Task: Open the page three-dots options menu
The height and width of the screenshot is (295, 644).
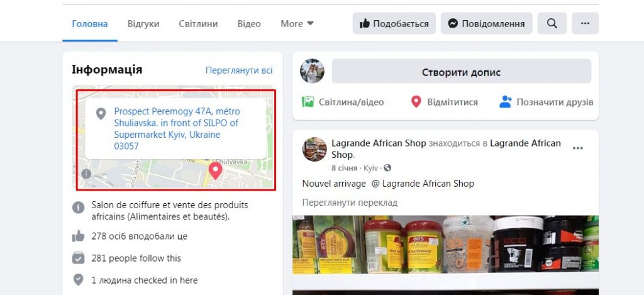Action: click(x=585, y=23)
